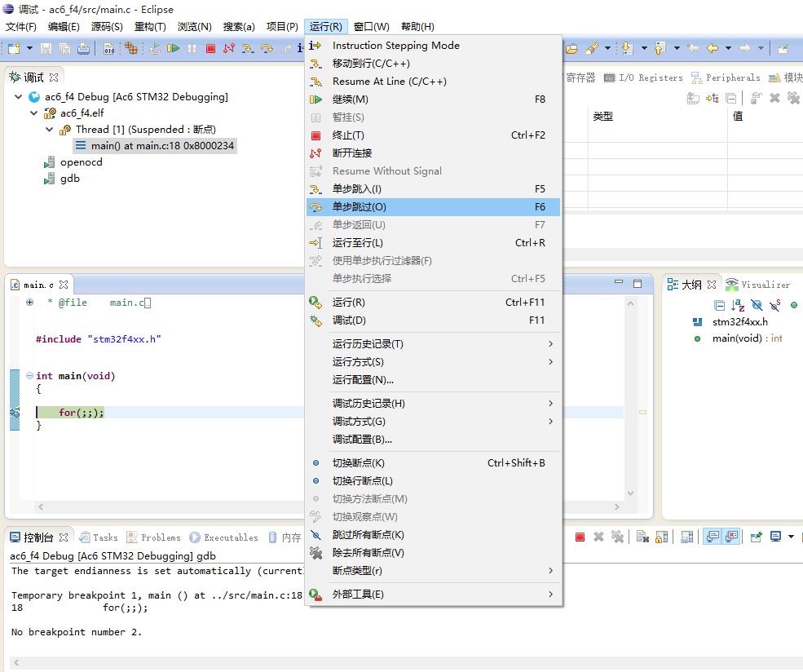This screenshot has width=803, height=672.
Task: Collapse the main function fold marker
Action: click(29, 375)
